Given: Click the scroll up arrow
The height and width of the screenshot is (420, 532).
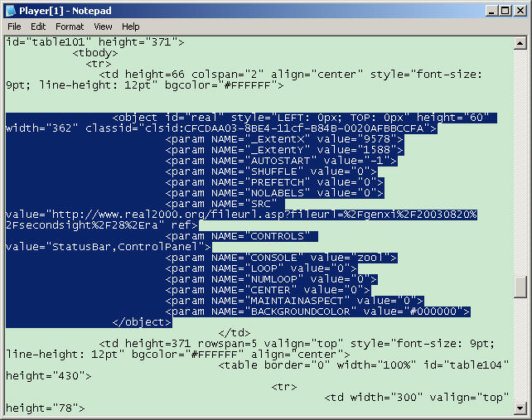Looking at the screenshot, I should coord(520,42).
